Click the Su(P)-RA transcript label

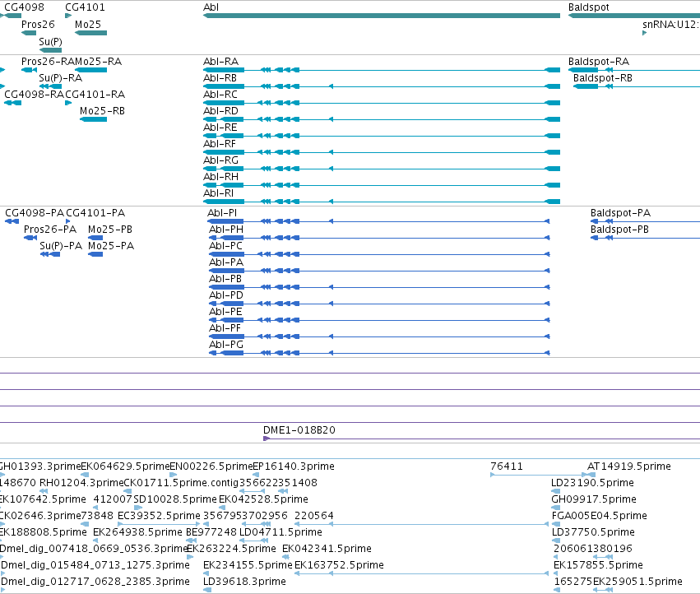[61, 78]
